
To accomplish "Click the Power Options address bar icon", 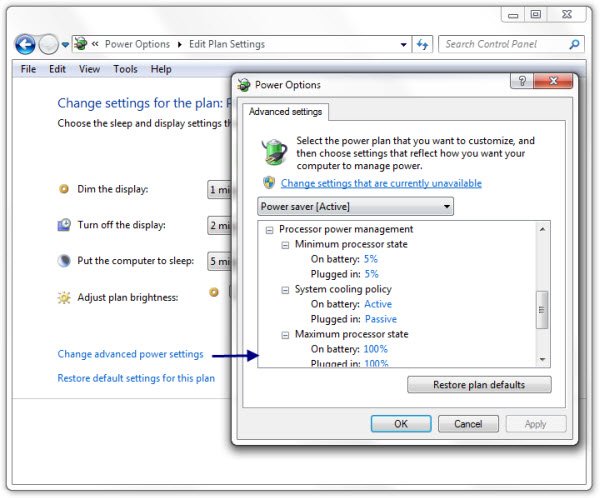I will click(x=80, y=44).
